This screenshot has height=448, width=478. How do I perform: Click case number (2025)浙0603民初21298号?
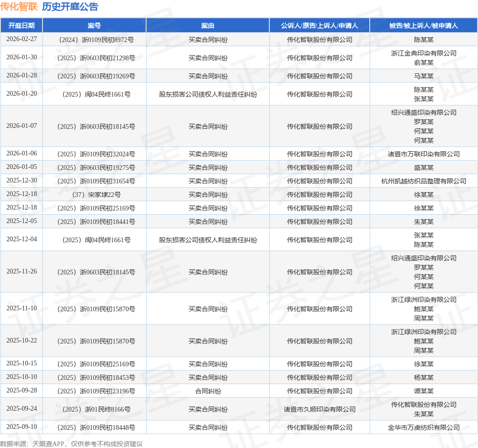[x=96, y=58]
